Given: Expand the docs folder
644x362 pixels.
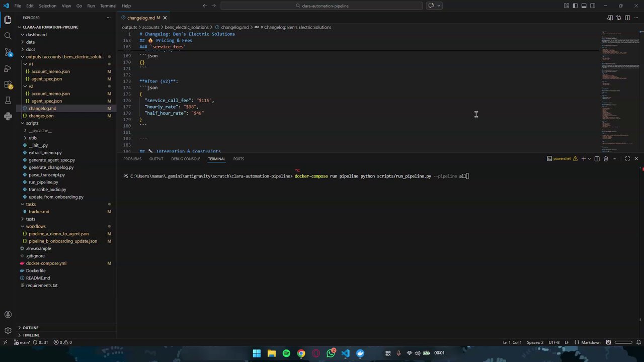Looking at the screenshot, I should click(66, 49).
